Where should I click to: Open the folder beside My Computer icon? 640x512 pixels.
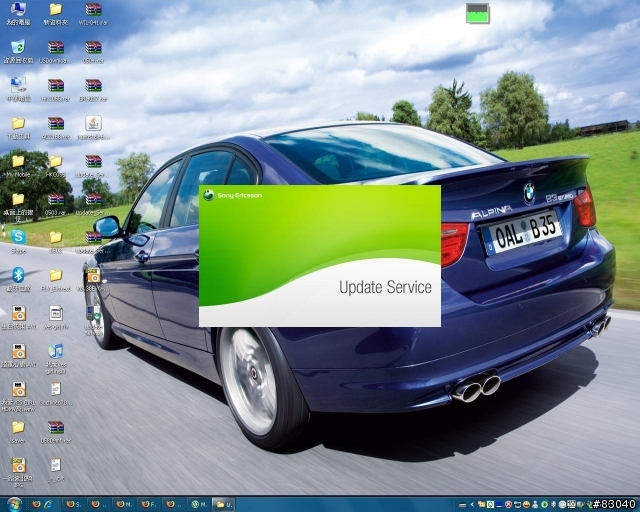coord(56,13)
